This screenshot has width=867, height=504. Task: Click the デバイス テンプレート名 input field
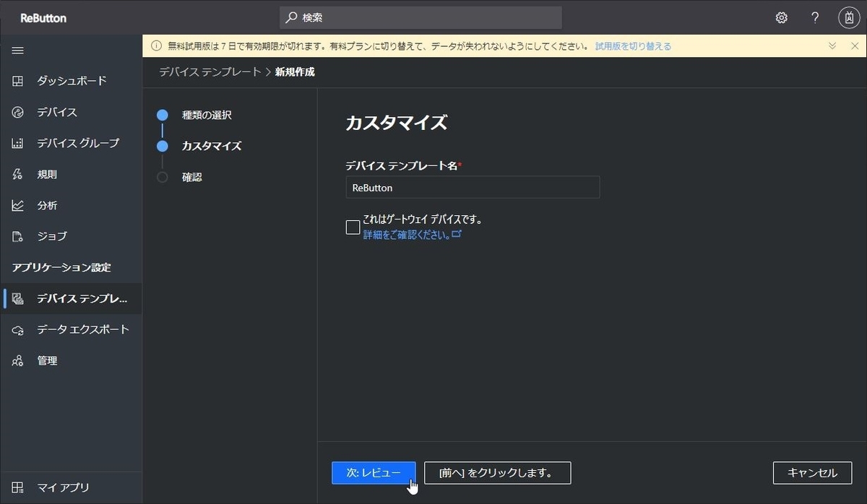(473, 187)
